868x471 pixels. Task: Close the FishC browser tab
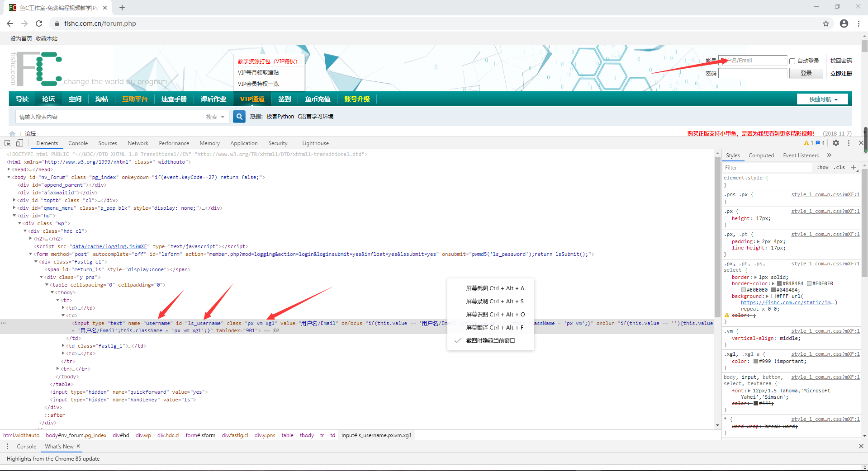coord(105,8)
